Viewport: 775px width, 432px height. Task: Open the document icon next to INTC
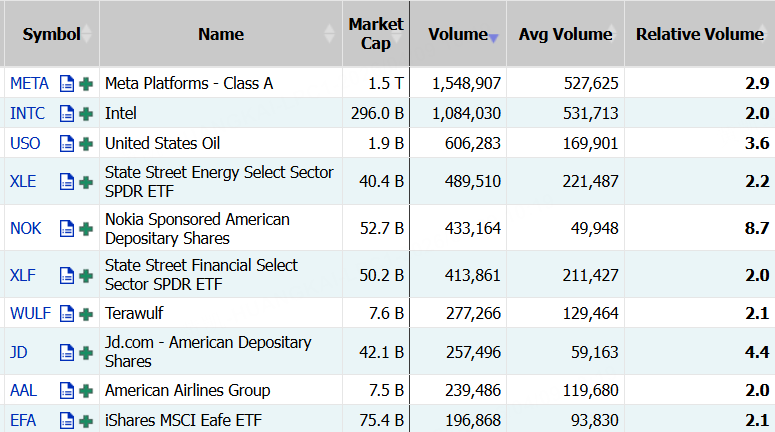[67, 113]
